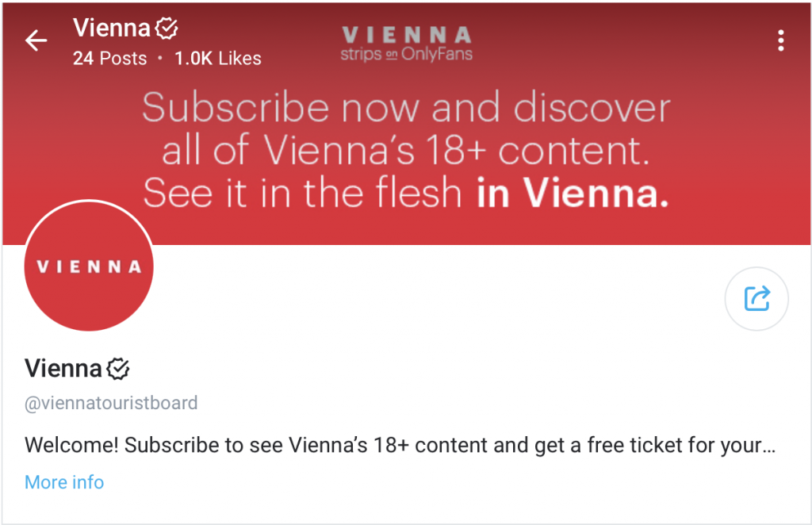This screenshot has height=525, width=812.
Task: Click the truncated Welcome bio text
Action: (400, 445)
